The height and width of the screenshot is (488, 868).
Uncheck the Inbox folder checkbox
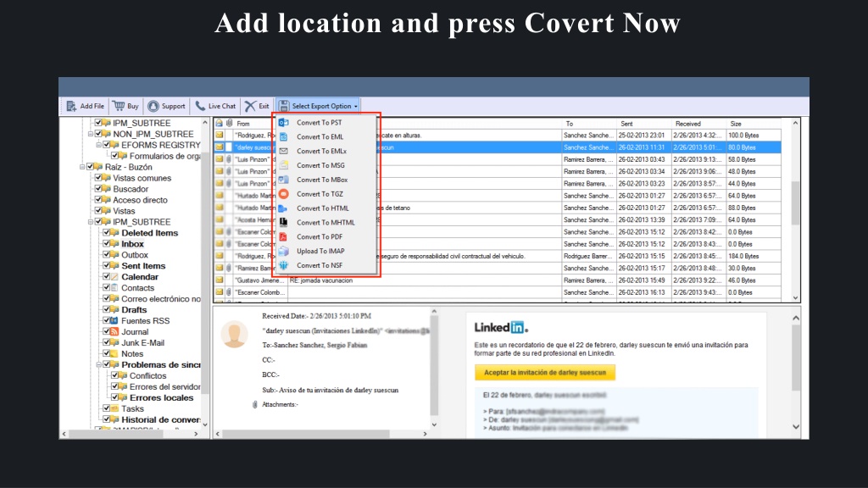(106, 244)
